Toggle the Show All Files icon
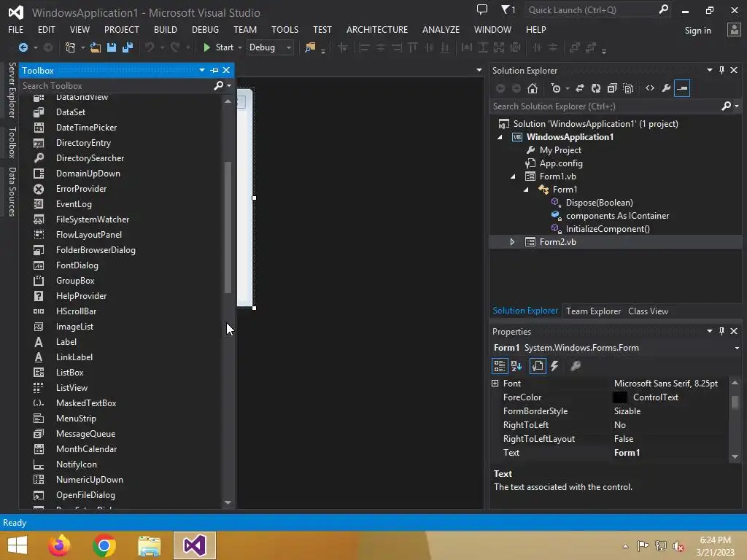 pyautogui.click(x=628, y=88)
